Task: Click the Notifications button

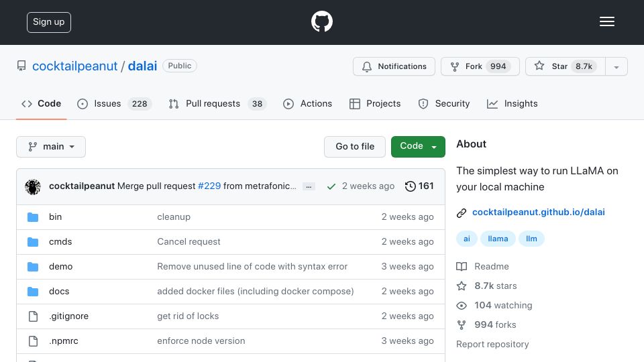Action: pos(394,66)
